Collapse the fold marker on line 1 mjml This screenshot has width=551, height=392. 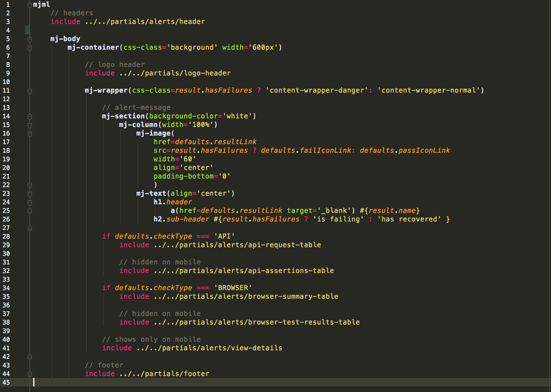(30, 5)
